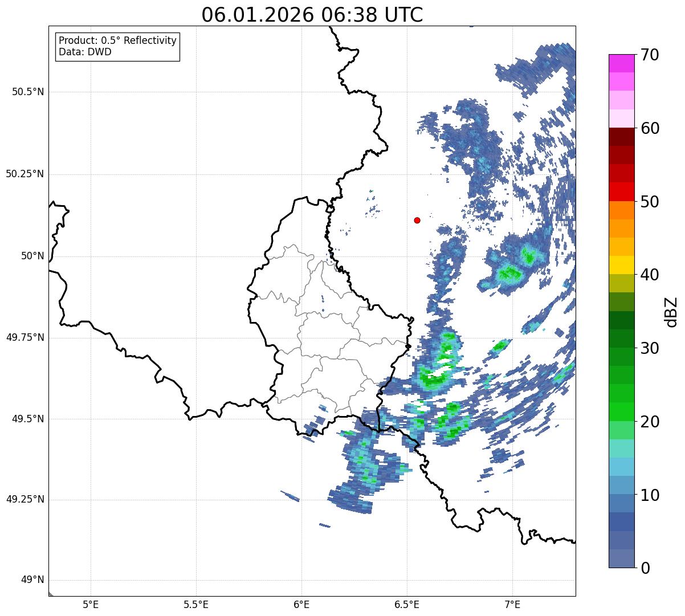Viewport: 685px width, 616px height.
Task: Click the colorbar tick label 40
Action: pyautogui.click(x=650, y=275)
